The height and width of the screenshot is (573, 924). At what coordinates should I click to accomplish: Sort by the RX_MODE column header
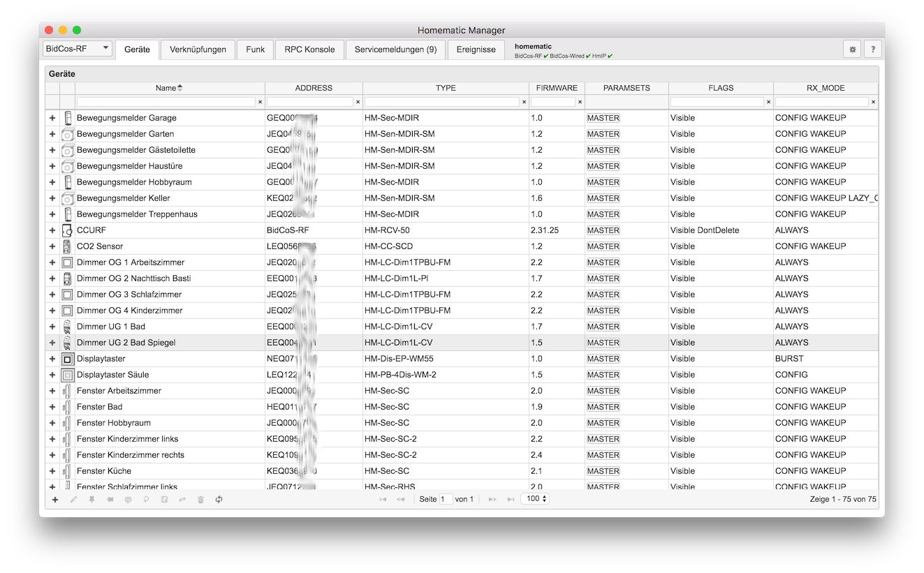click(x=826, y=88)
